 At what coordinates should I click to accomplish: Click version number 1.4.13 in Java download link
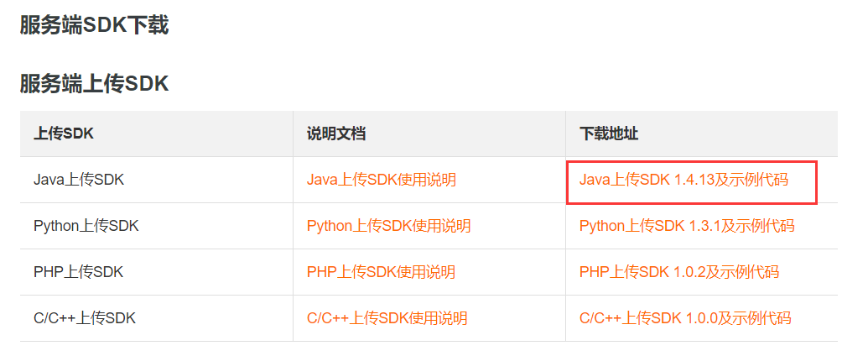coord(694,180)
